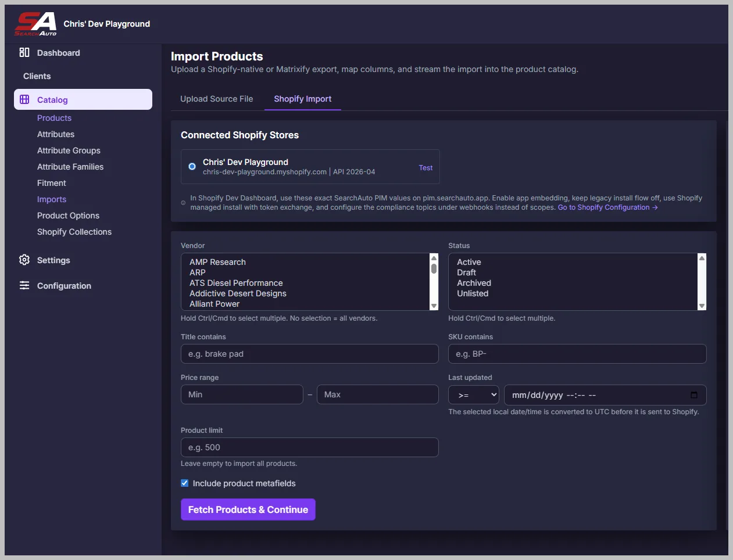This screenshot has width=733, height=560.
Task: Follow Go to Shopify Configuration link
Action: pyautogui.click(x=607, y=207)
